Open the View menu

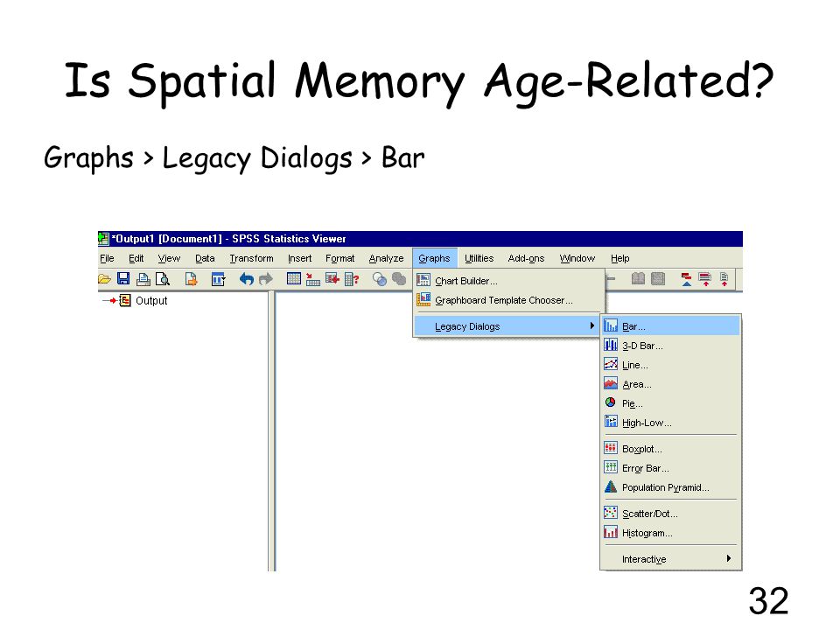point(169,258)
